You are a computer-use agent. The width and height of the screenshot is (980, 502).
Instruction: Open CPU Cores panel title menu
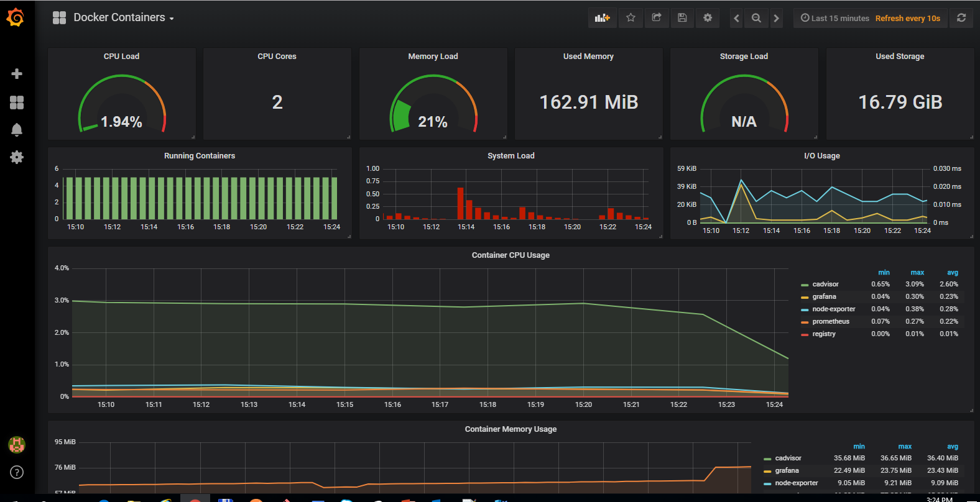coord(277,57)
